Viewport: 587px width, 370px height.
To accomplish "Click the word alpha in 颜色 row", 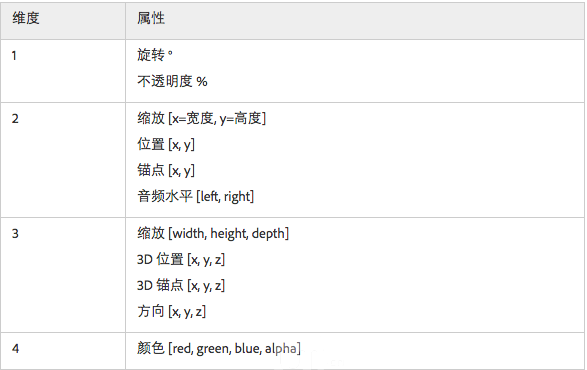I will 280,349.
